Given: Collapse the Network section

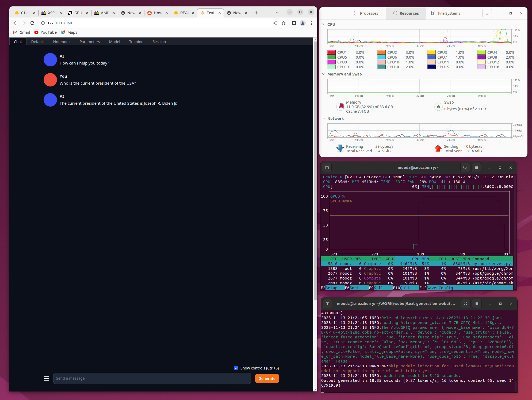Looking at the screenshot, I should (x=324, y=119).
